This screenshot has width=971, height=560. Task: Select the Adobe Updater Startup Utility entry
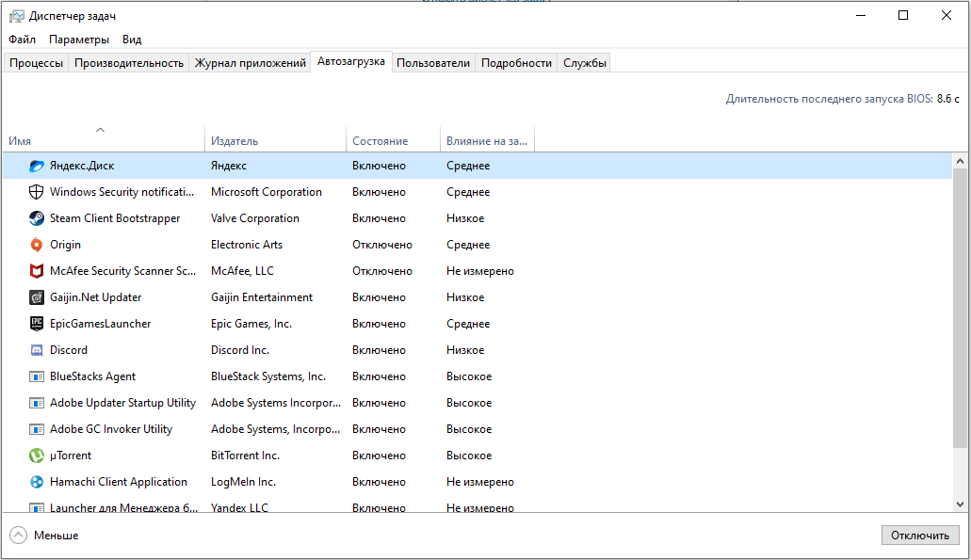point(122,403)
